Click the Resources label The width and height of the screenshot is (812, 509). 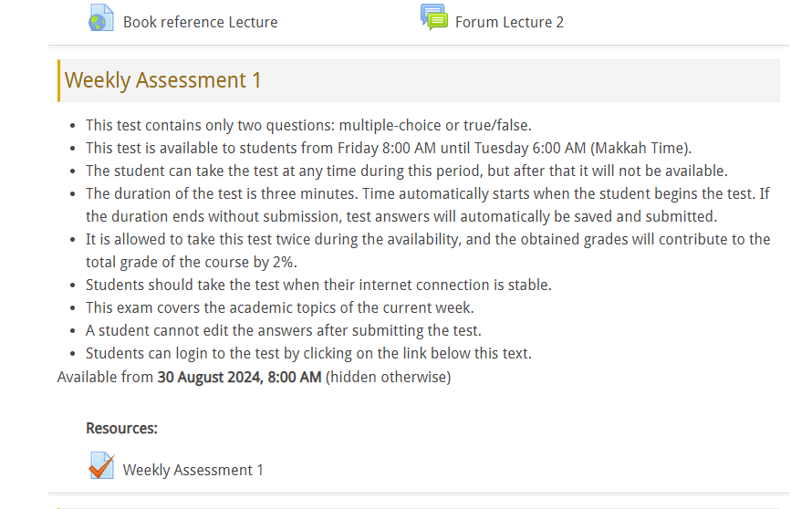[x=121, y=428]
